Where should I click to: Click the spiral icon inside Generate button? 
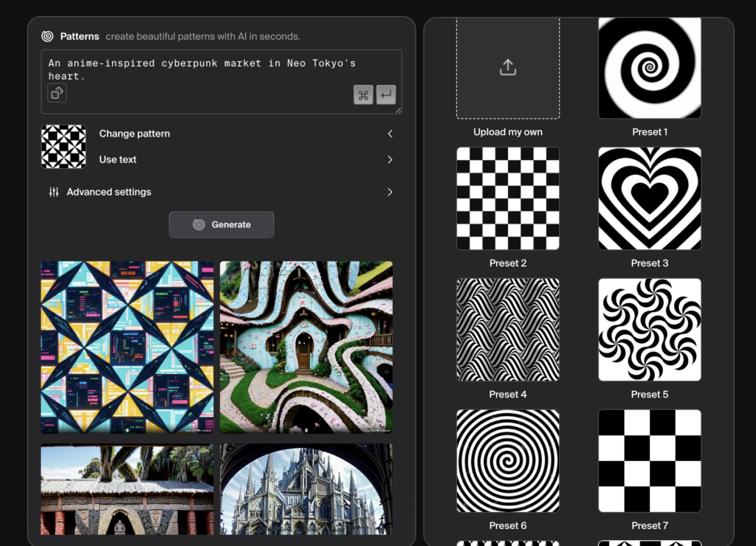pos(199,224)
